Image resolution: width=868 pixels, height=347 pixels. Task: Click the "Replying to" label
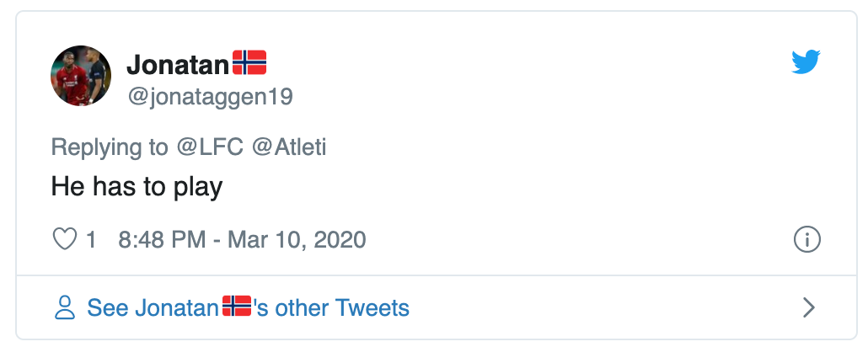[x=110, y=147]
